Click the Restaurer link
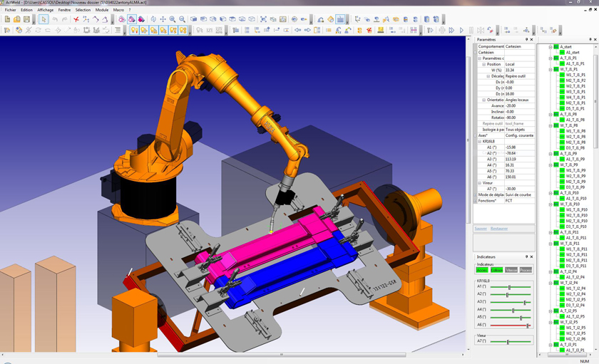The width and height of the screenshot is (599, 364). 499,229
